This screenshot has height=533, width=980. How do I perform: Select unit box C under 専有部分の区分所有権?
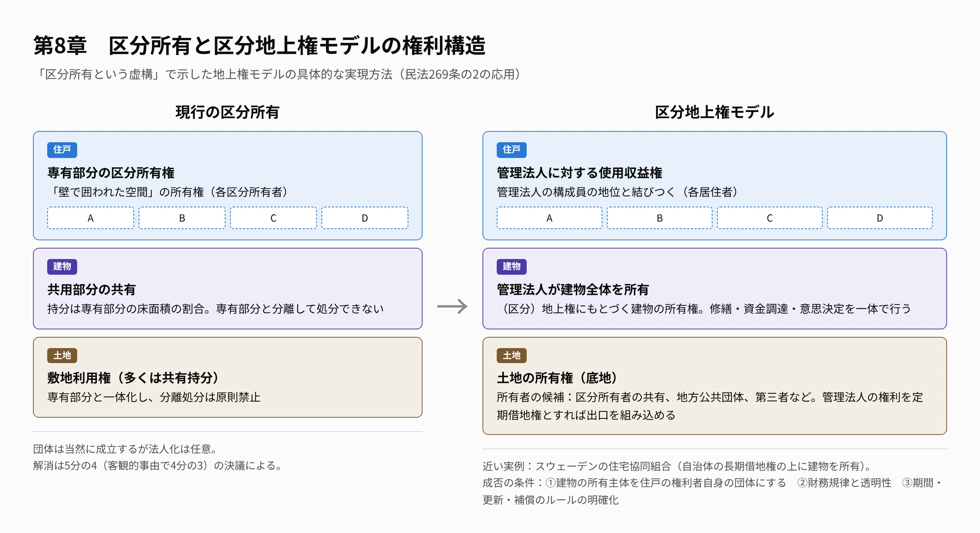click(273, 218)
